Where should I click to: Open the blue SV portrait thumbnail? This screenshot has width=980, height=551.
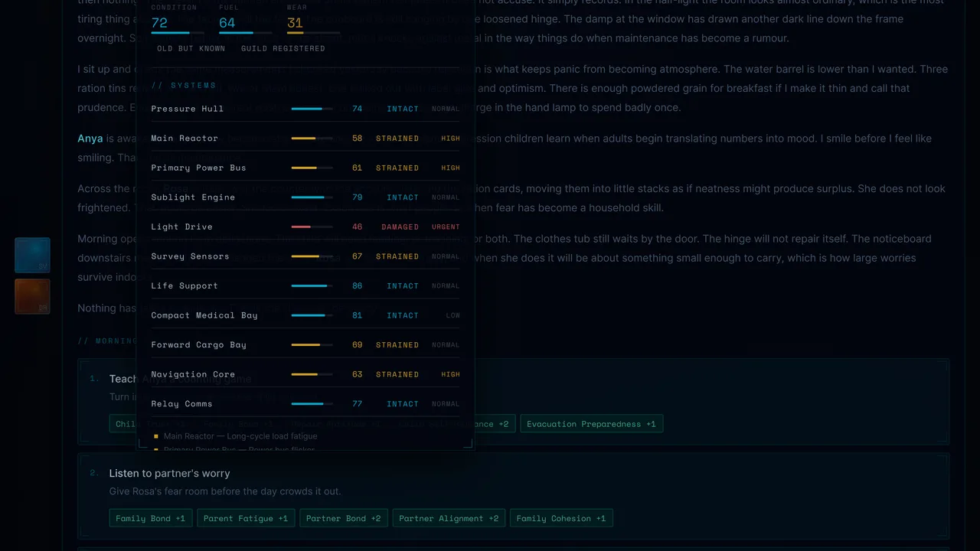[32, 256]
